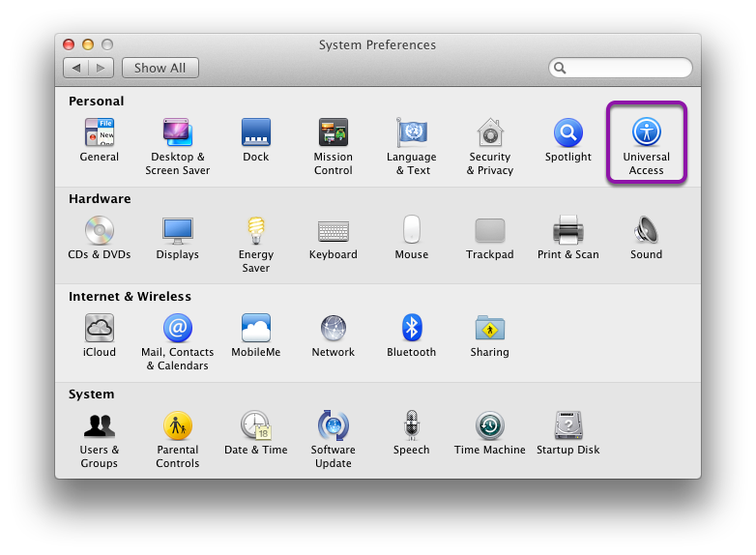Screen dimensions: 756x555
Task: Go back with the left arrow button
Action: point(75,68)
